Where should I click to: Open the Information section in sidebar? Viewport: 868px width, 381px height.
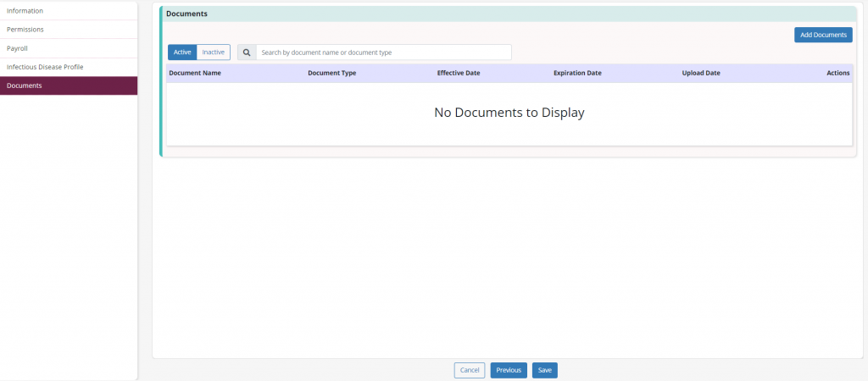coord(69,11)
